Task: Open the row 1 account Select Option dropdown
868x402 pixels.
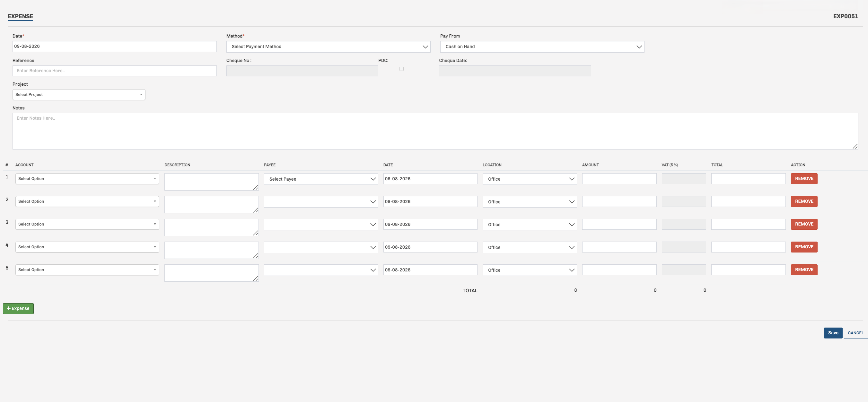Action: (87, 179)
